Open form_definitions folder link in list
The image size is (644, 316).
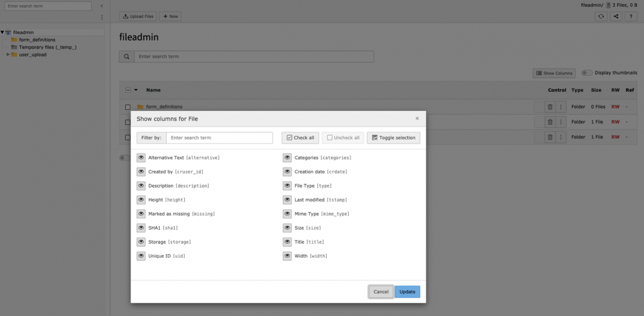pyautogui.click(x=164, y=107)
